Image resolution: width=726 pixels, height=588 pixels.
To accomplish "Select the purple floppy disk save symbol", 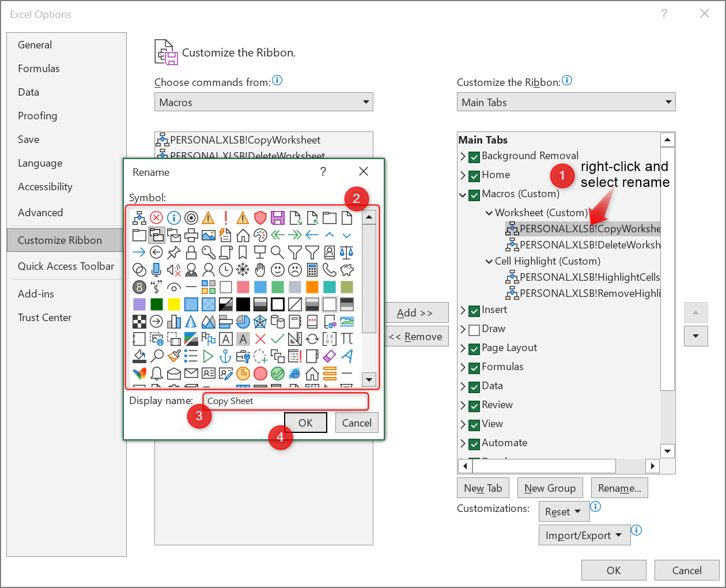I will (x=278, y=217).
